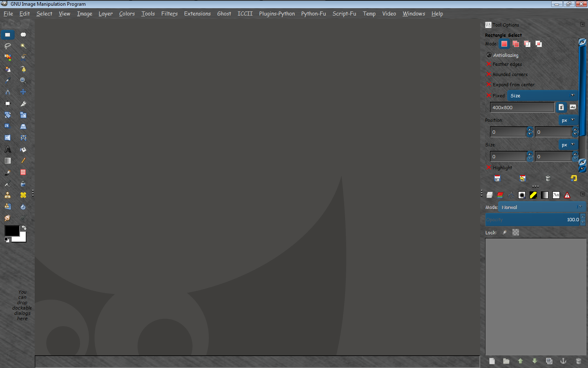Create a new layer

[492, 361]
